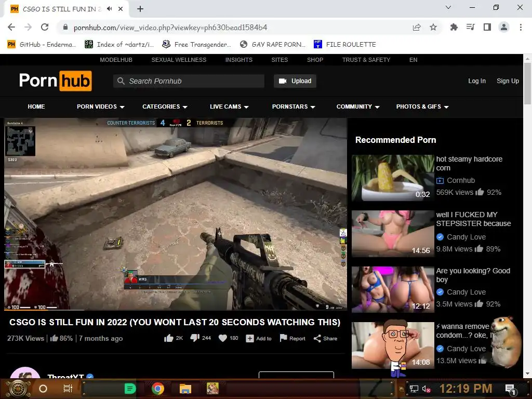Click the Log In link
532x399 pixels.
[477, 81]
